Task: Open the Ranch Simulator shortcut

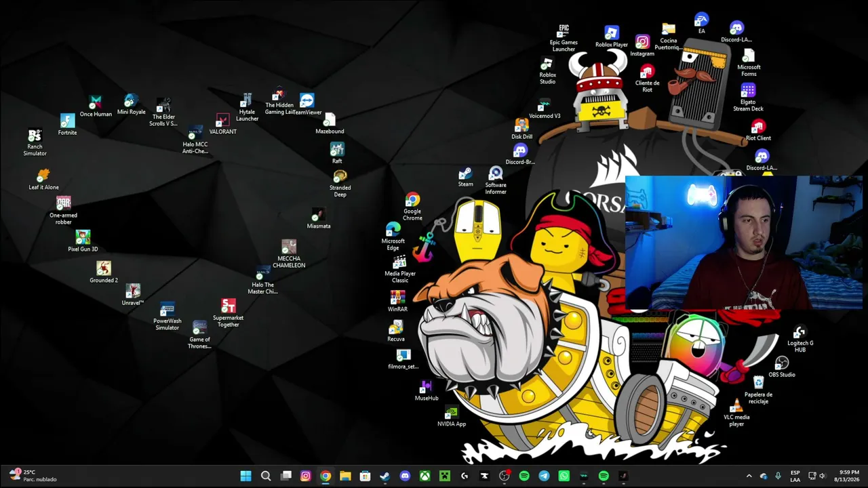Action: point(35,142)
